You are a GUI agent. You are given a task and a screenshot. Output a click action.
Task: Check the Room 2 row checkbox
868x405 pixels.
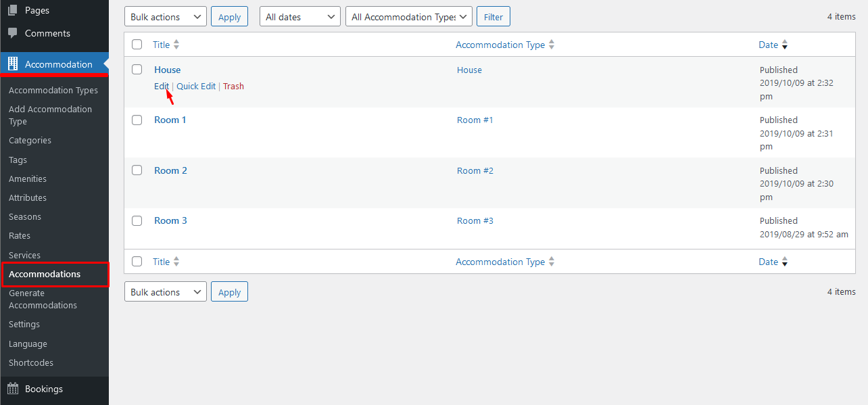click(x=137, y=170)
